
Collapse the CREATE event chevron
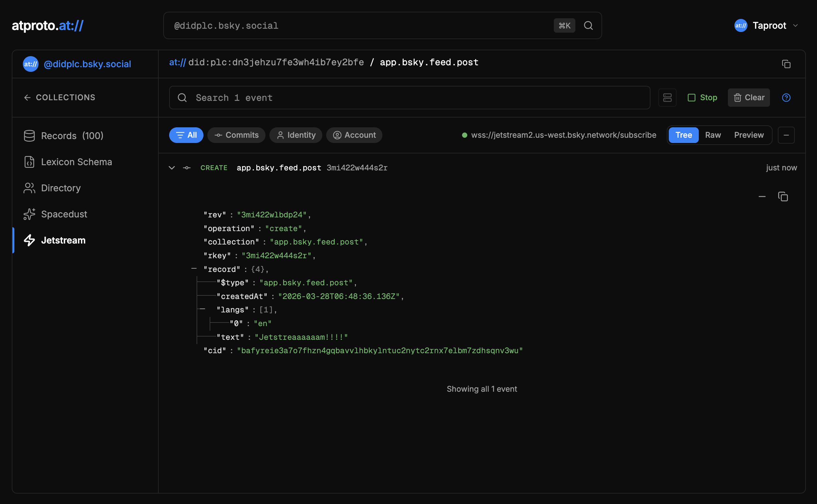pos(172,168)
